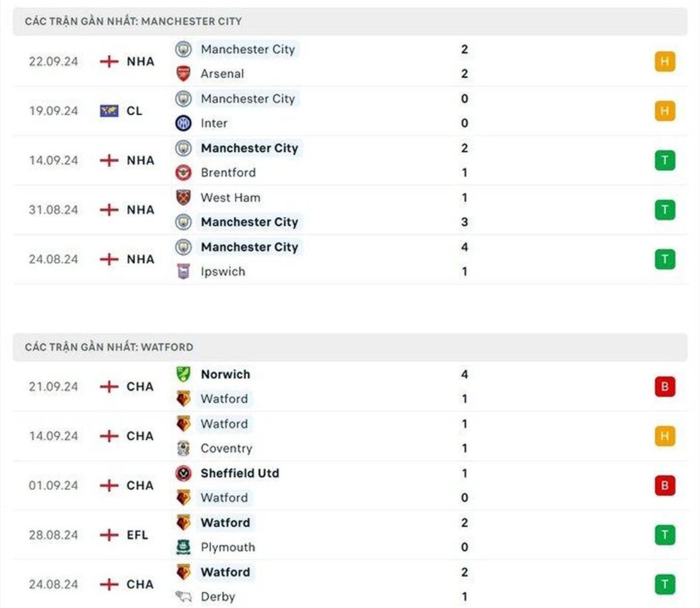
Task: Click the Derby ram logo
Action: click(x=184, y=597)
